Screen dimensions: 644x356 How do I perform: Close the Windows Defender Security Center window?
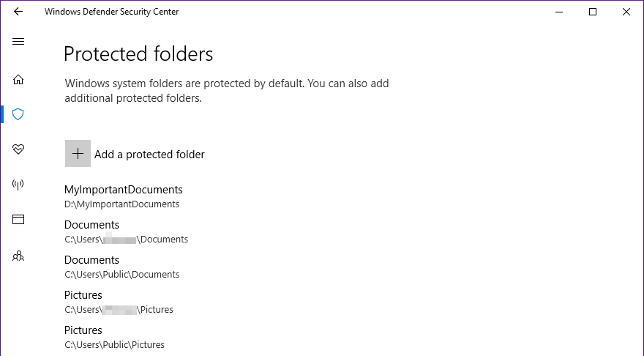point(626,12)
